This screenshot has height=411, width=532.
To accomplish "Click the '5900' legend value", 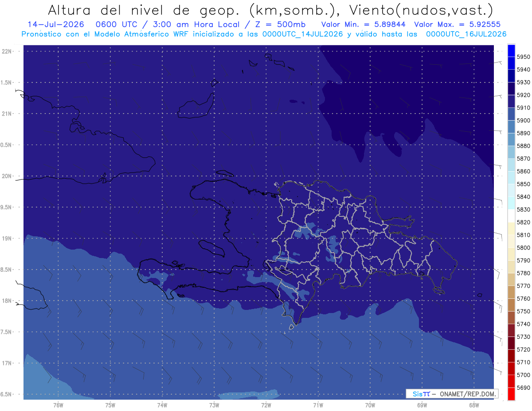I will [x=524, y=120].
